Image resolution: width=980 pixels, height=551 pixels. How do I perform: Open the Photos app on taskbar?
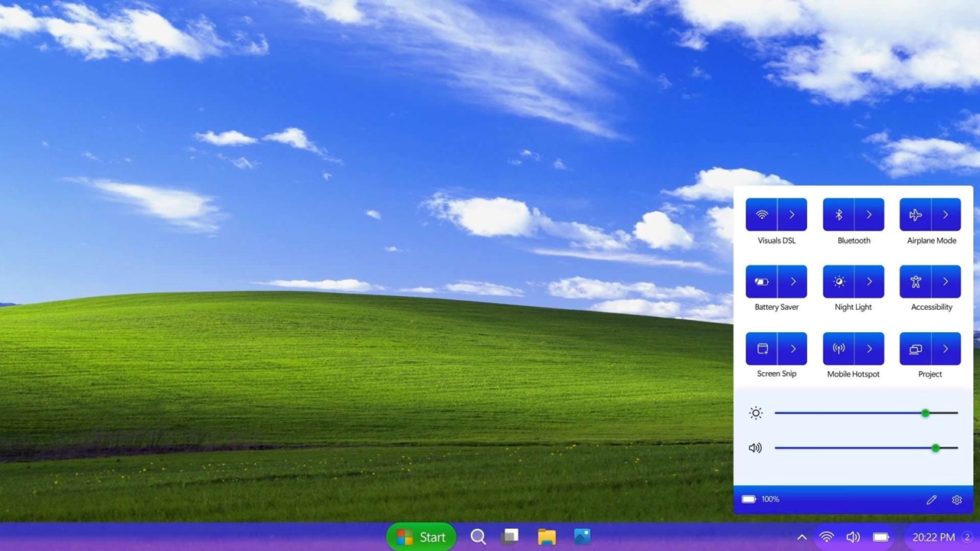tap(582, 537)
